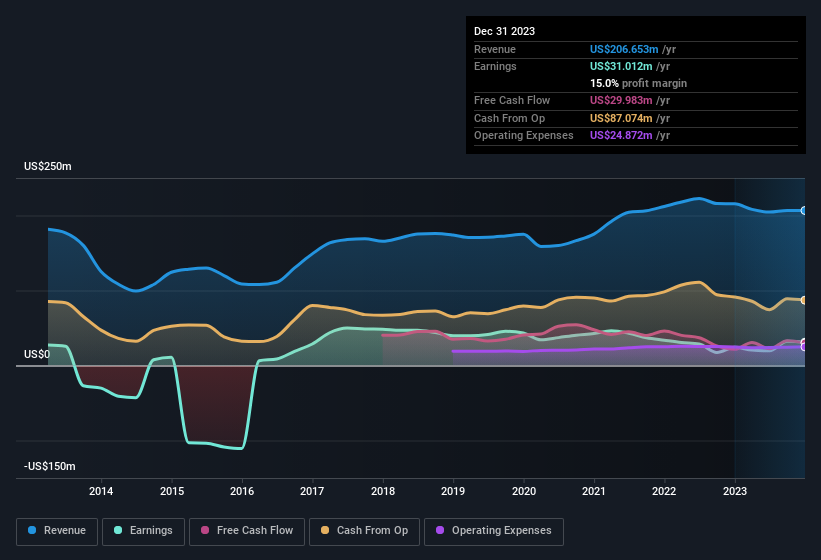Image resolution: width=821 pixels, height=560 pixels.
Task: Click the 2021 x-axis label
Action: pos(594,491)
